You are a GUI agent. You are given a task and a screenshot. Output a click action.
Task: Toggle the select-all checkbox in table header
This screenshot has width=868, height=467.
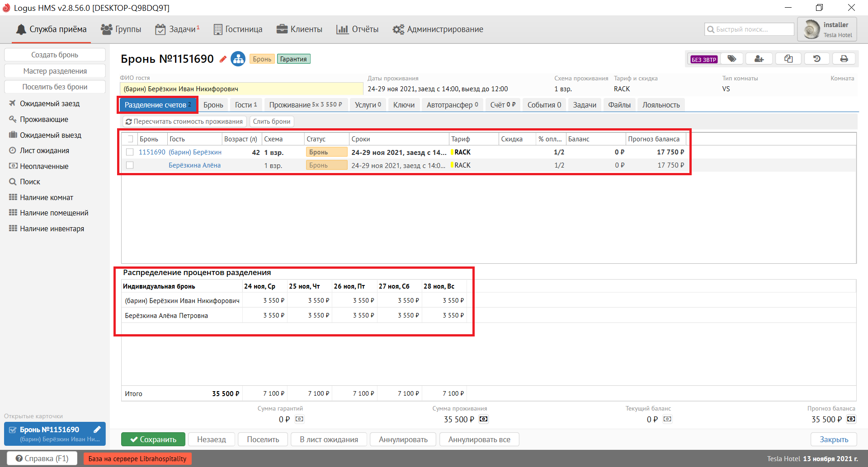click(x=130, y=139)
